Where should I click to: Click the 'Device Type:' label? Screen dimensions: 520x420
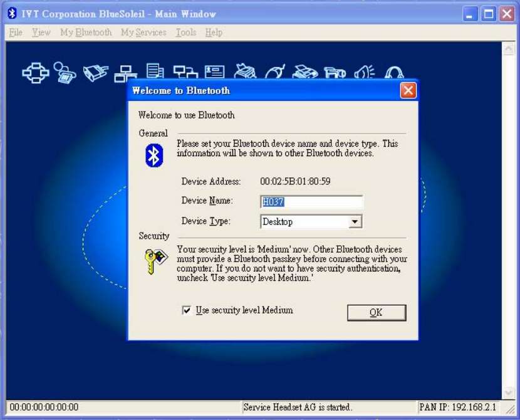tap(205, 221)
